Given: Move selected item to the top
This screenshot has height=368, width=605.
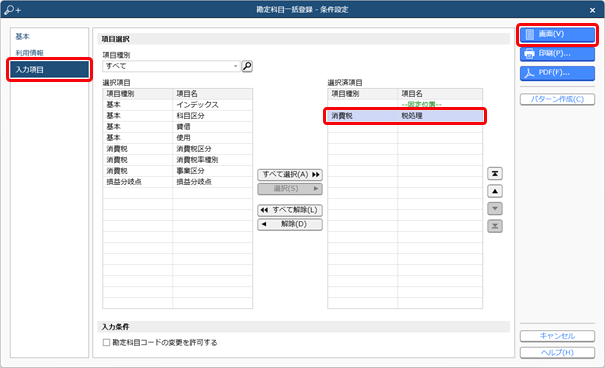Looking at the screenshot, I should click(x=495, y=174).
